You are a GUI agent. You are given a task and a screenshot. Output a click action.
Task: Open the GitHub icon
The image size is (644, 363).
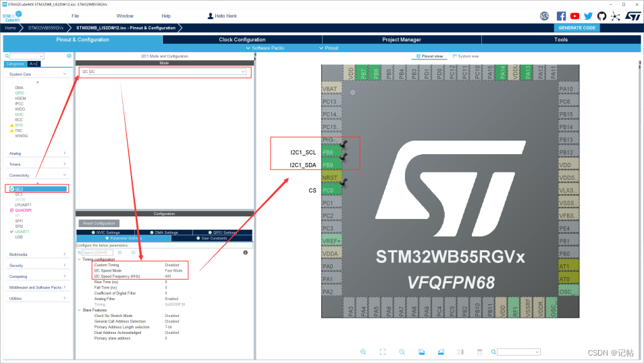point(601,16)
